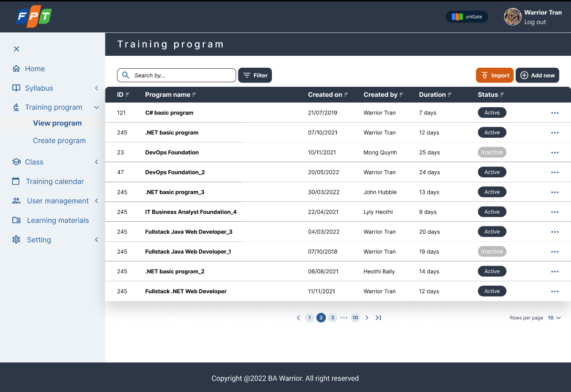Click the Home house icon
Screen dimensions: 571x392
click(16, 68)
